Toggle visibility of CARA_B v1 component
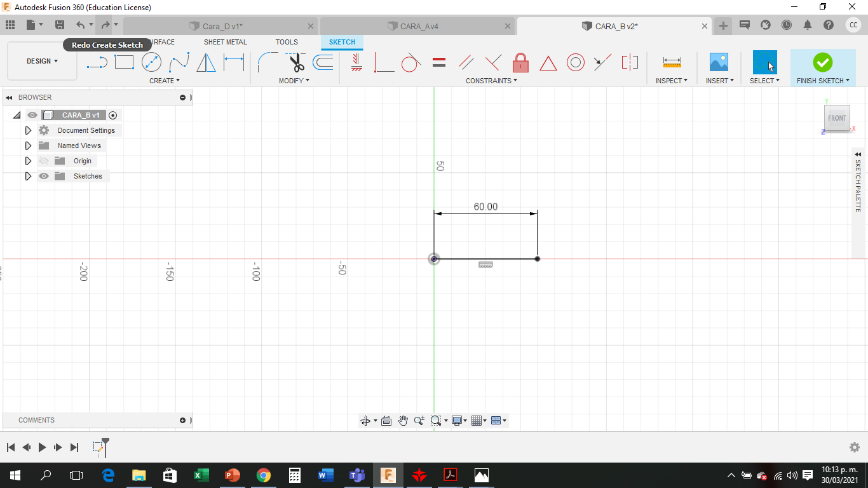This screenshot has width=868, height=488. 32,115
